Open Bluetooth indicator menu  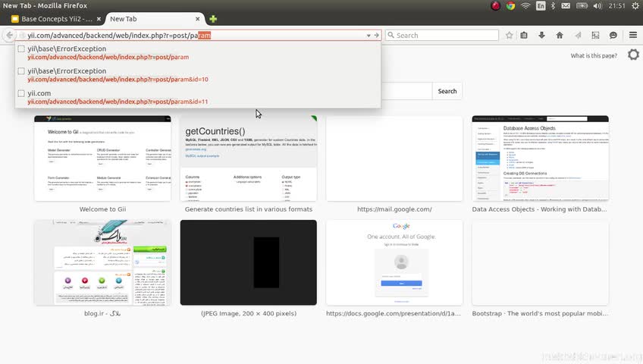[553, 6]
